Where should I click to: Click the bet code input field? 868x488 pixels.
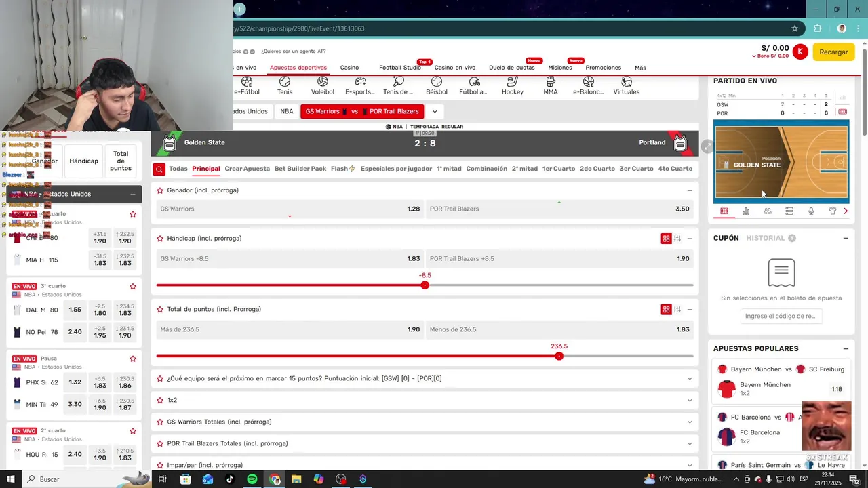(781, 316)
